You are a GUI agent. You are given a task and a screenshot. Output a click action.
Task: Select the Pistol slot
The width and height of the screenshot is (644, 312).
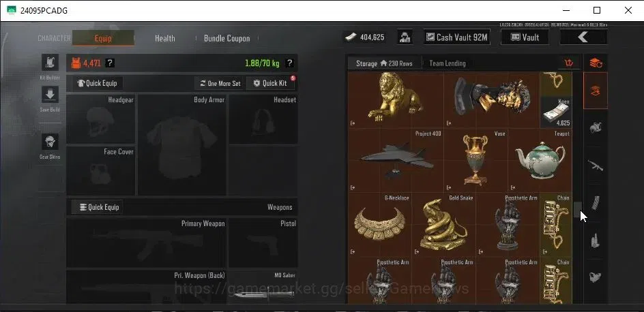pos(263,243)
